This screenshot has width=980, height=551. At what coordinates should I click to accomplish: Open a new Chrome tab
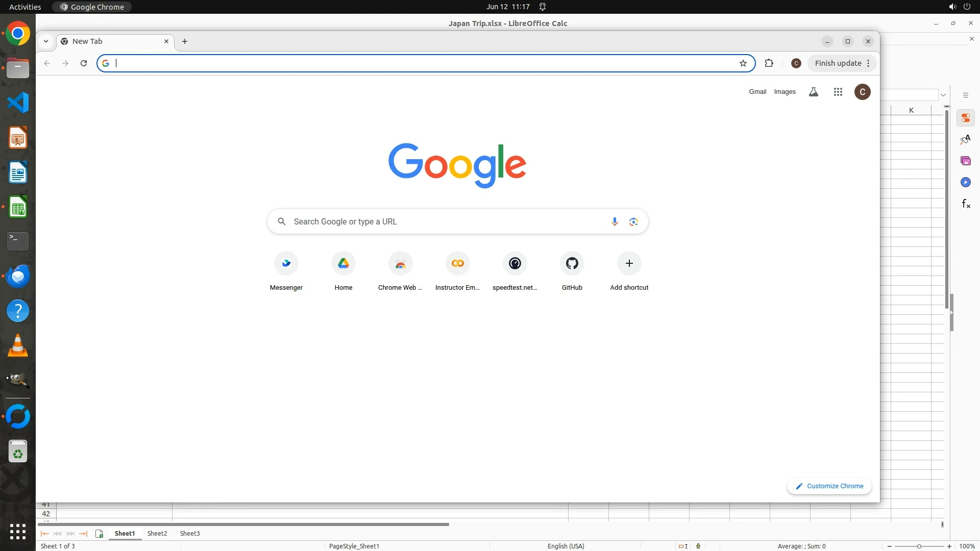click(185, 41)
